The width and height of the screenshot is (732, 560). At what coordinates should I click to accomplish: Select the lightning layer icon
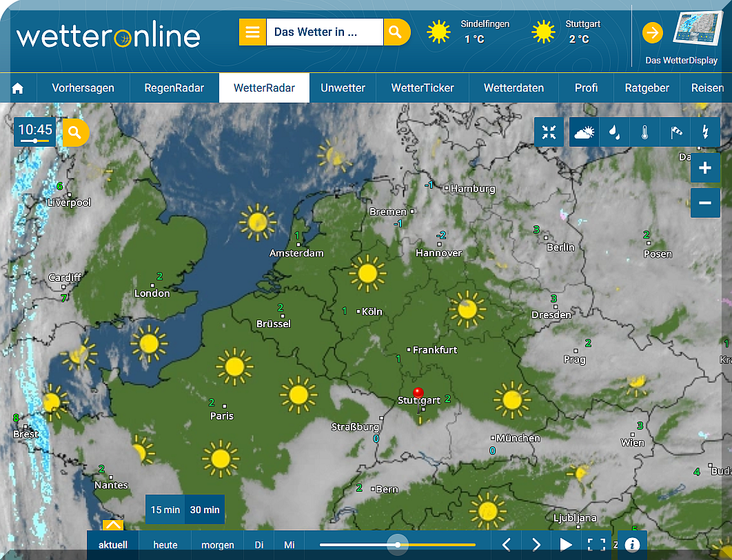click(705, 132)
